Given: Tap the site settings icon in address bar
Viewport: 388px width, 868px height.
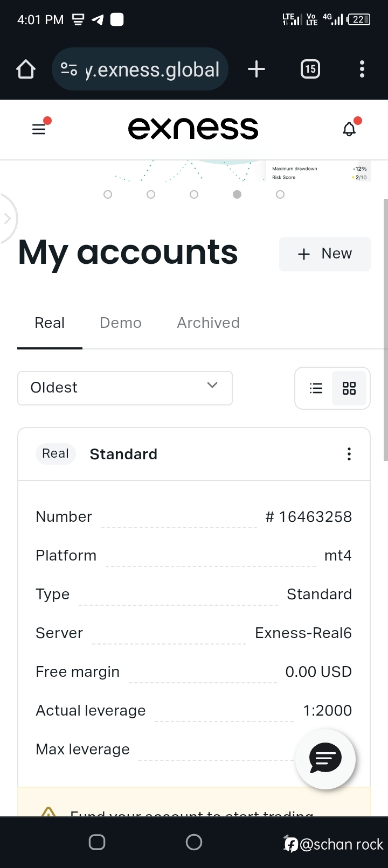Looking at the screenshot, I should click(x=69, y=69).
